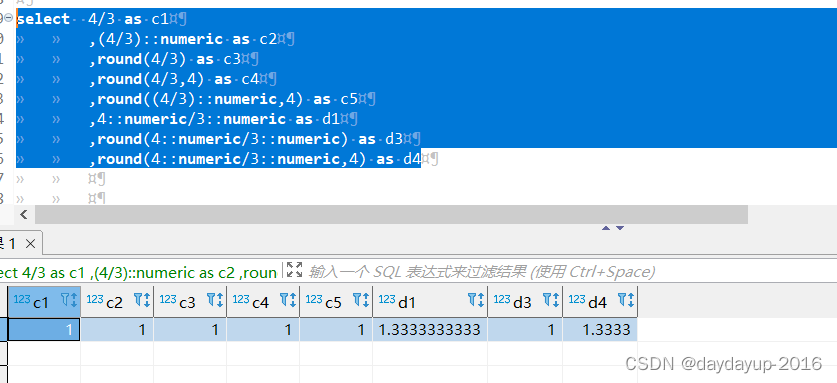This screenshot has height=383, width=837.
Task: Click the down triangle on panel divider
Action: pyautogui.click(x=620, y=228)
